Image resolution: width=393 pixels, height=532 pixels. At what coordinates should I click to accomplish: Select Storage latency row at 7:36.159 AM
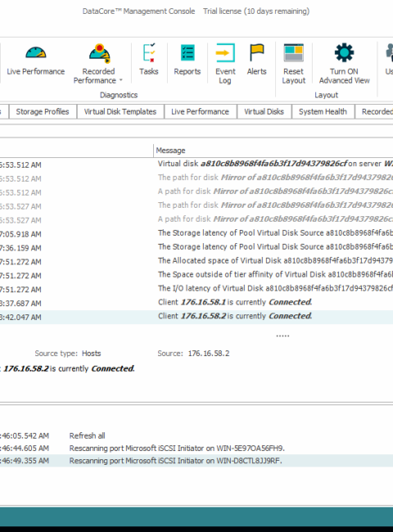(196, 248)
